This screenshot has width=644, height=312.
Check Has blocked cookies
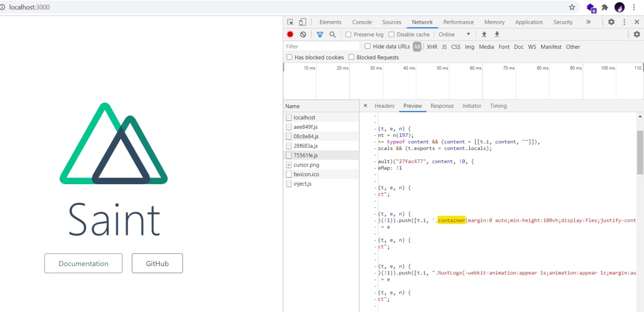289,57
